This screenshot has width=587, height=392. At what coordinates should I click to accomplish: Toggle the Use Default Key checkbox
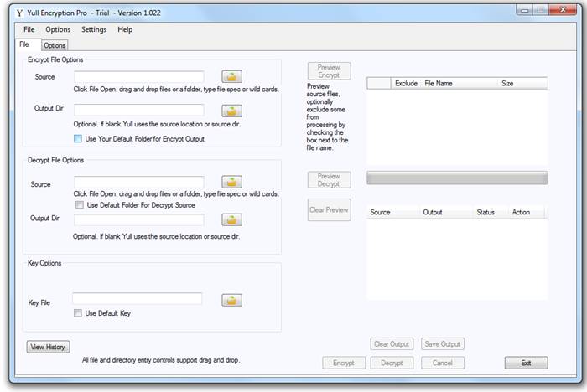[x=78, y=313]
